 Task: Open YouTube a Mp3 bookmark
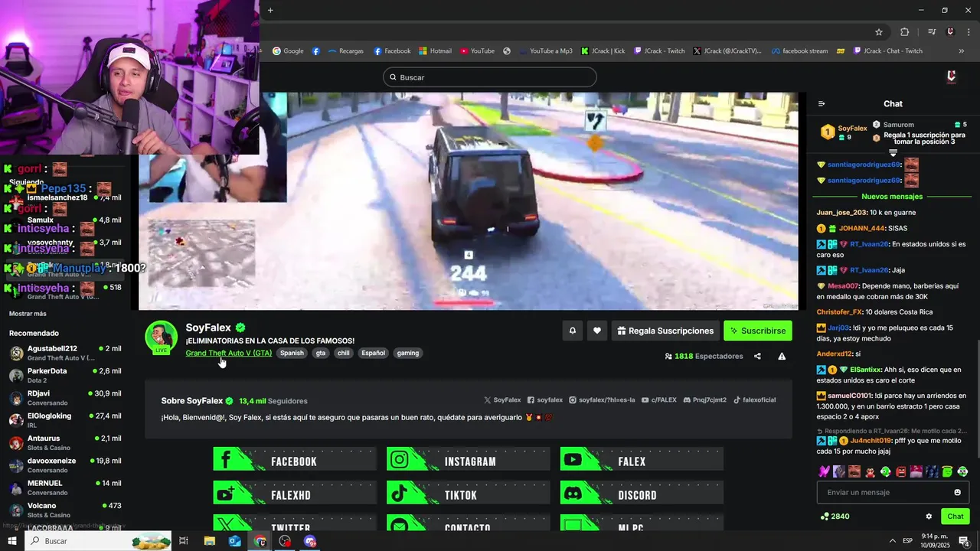(x=544, y=51)
